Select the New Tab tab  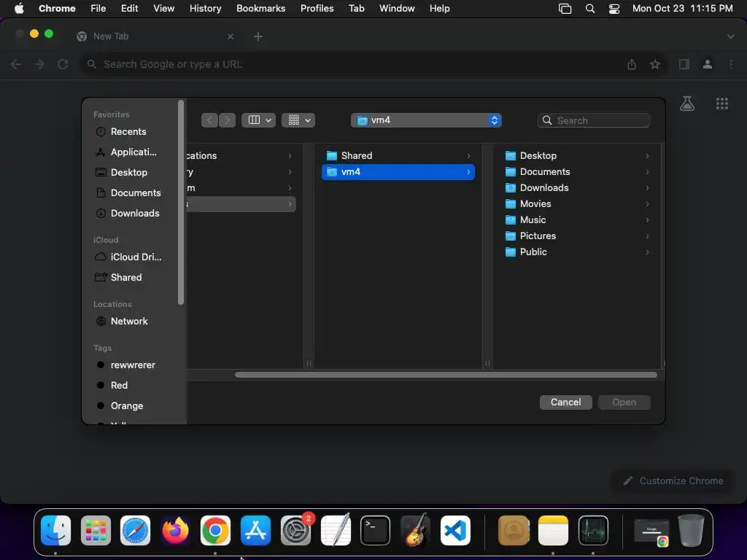click(155, 36)
